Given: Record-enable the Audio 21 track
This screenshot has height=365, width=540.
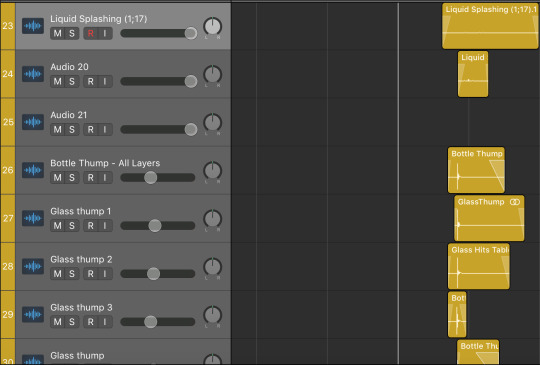Looking at the screenshot, I should 90,129.
